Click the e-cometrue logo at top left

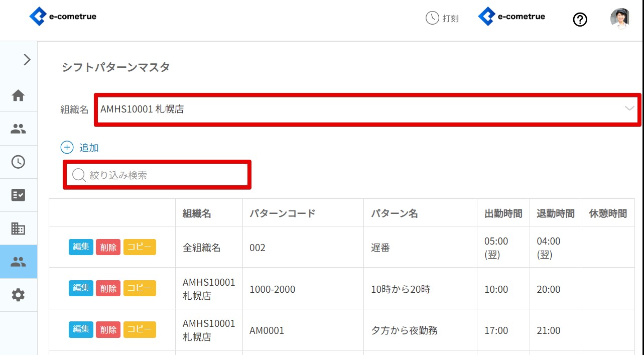[63, 17]
